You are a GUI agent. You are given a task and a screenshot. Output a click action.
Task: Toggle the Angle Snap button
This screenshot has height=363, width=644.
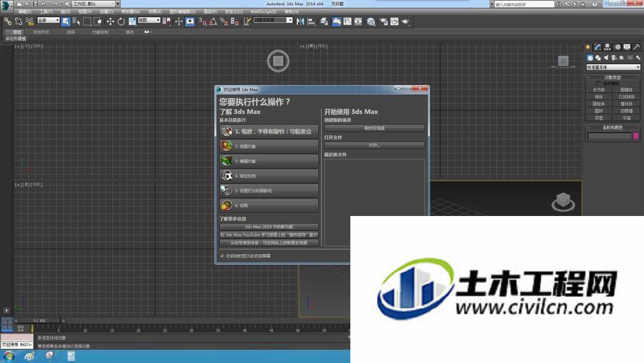point(213,21)
